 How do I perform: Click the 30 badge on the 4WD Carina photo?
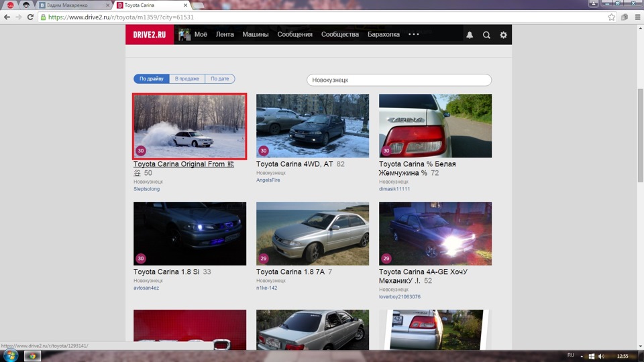264,151
